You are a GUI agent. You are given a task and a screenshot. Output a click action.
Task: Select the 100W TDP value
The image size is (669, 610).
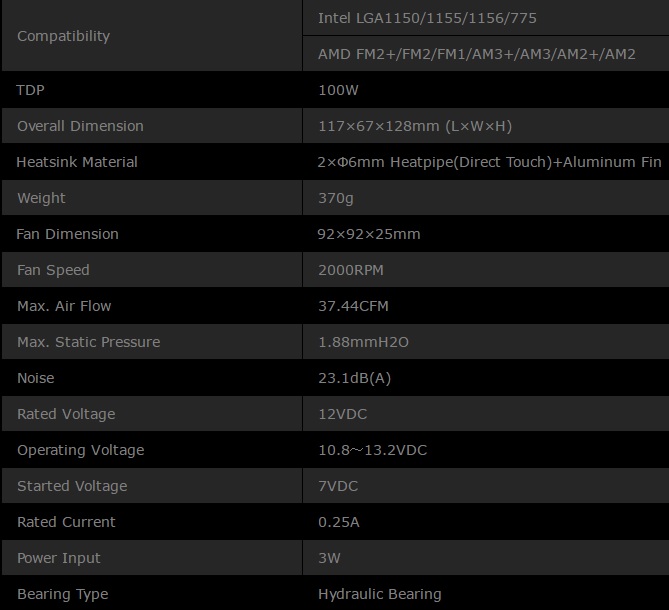pyautogui.click(x=338, y=90)
